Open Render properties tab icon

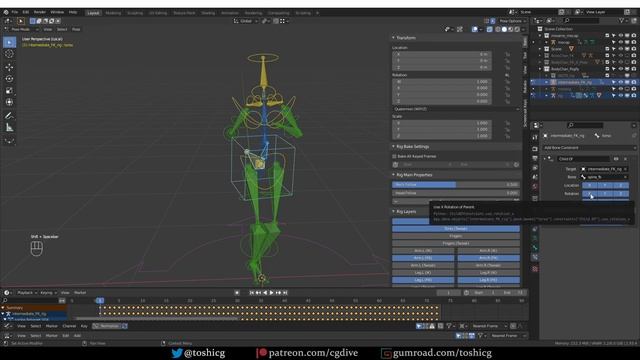pos(535,149)
